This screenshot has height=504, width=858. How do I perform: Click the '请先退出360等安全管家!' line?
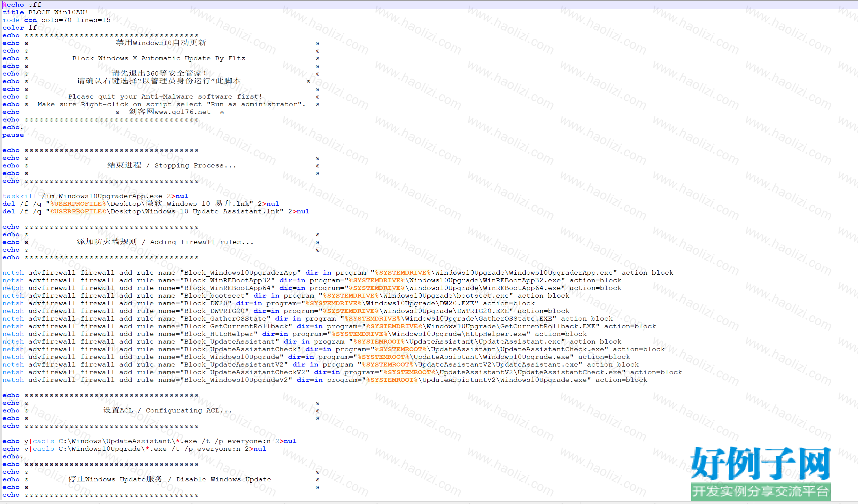(x=159, y=74)
